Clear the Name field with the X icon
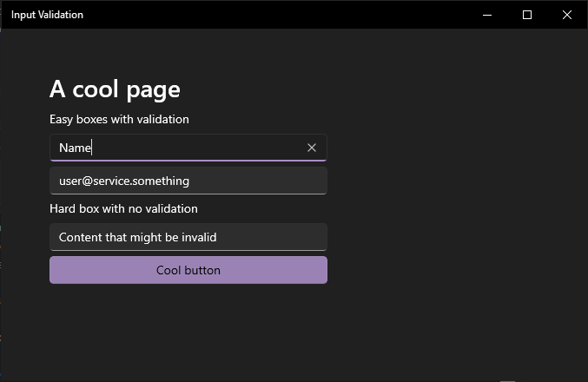The width and height of the screenshot is (588, 382). (312, 148)
